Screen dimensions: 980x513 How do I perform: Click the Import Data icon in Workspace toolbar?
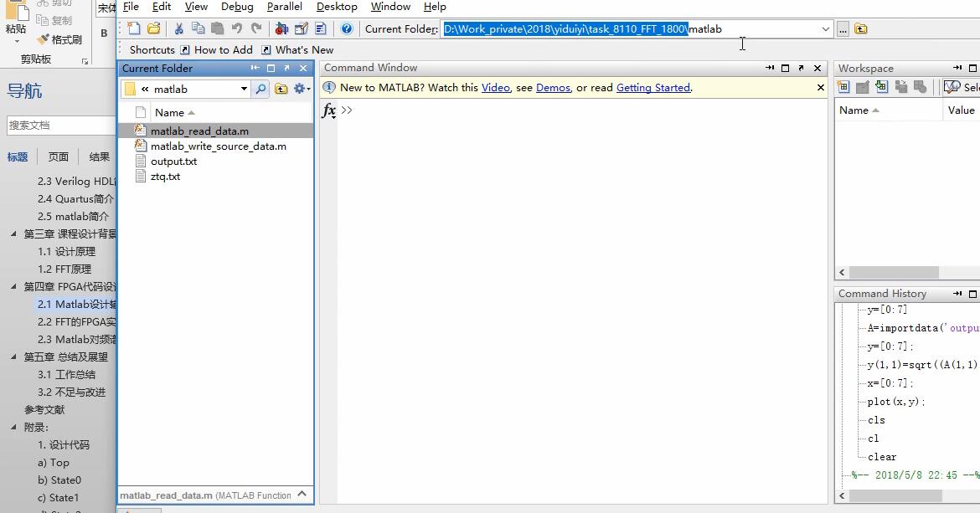point(882,87)
